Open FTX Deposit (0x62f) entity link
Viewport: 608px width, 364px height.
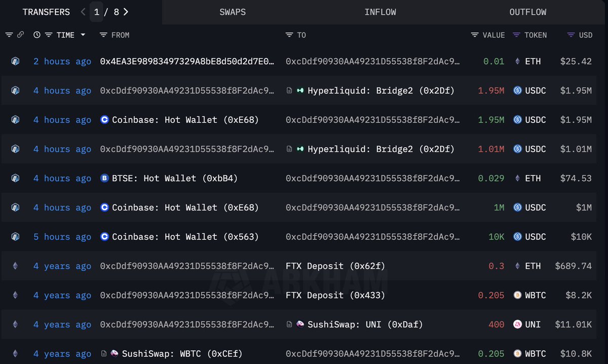tap(335, 266)
